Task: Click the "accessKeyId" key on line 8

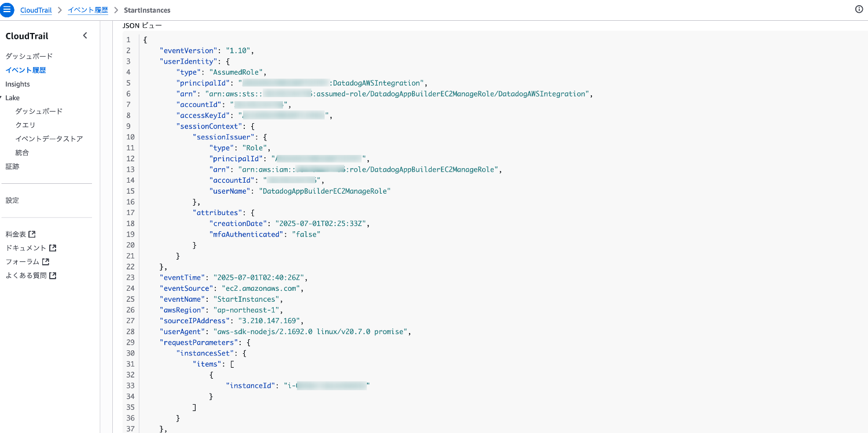Action: pyautogui.click(x=203, y=116)
